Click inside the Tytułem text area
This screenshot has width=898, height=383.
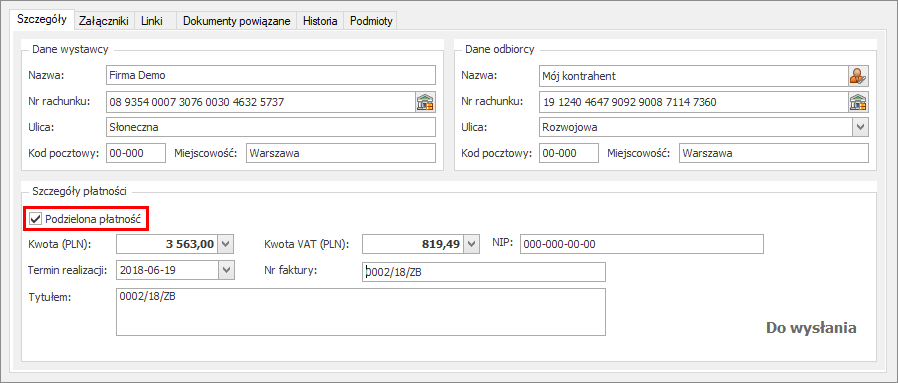tap(361, 312)
